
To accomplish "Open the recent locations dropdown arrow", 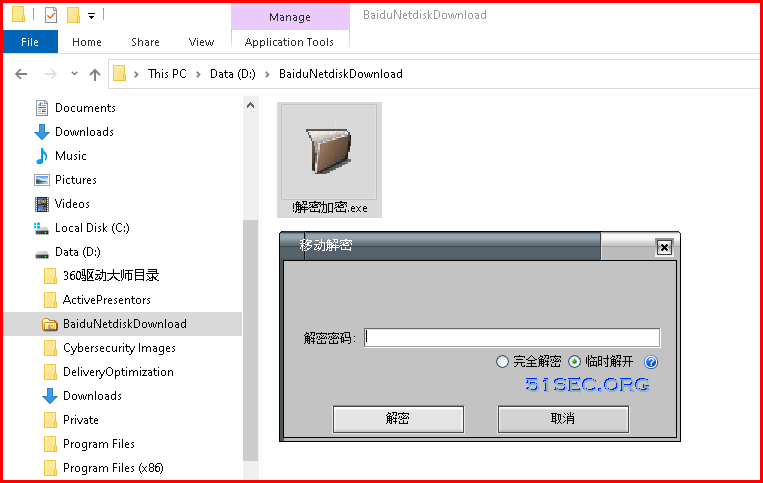I will [74, 74].
